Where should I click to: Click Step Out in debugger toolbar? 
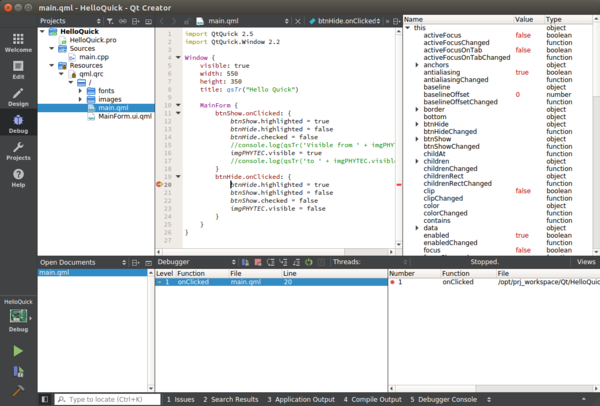coord(296,262)
